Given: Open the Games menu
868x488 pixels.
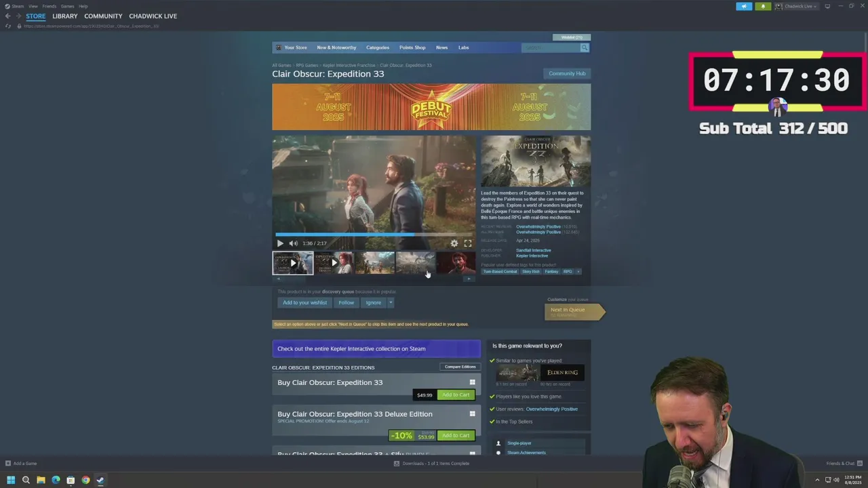Looking at the screenshot, I should pyautogui.click(x=68, y=6).
